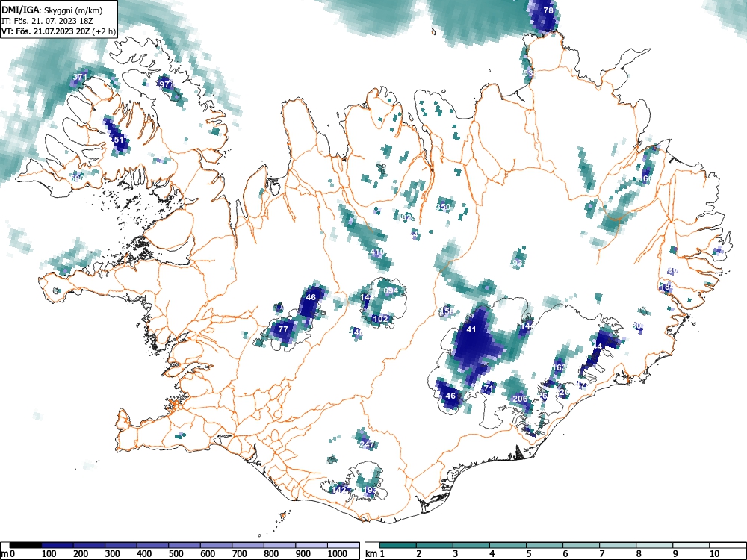The width and height of the screenshot is (747, 560).
Task: Click the '93' visibility value on the map
Action: [518, 263]
